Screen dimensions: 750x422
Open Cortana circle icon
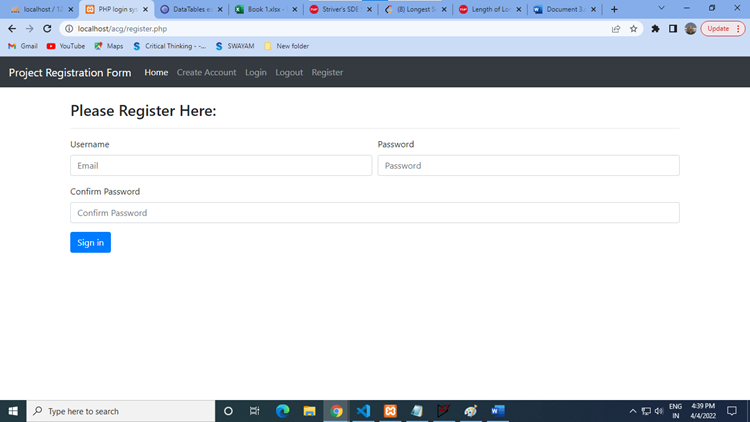click(x=228, y=411)
